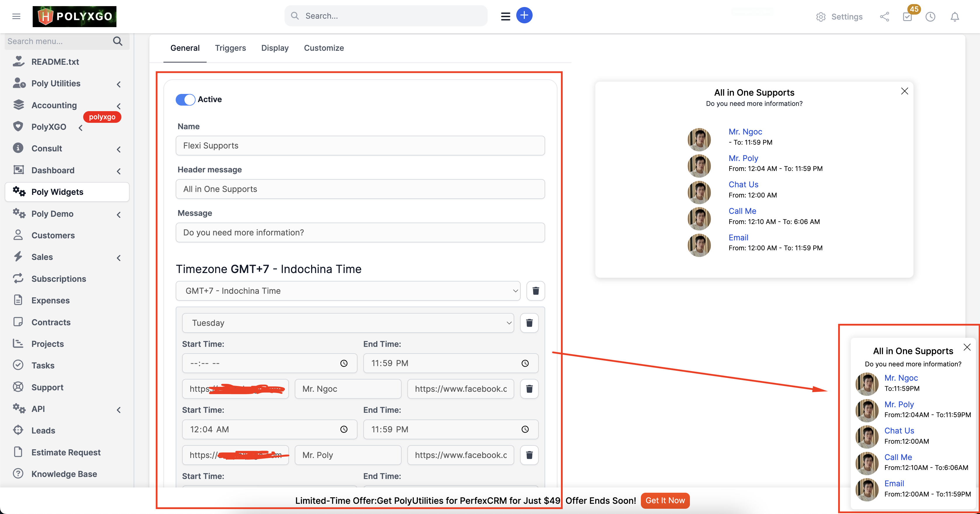
Task: Click the blue plus quick-create button
Action: pyautogui.click(x=524, y=15)
